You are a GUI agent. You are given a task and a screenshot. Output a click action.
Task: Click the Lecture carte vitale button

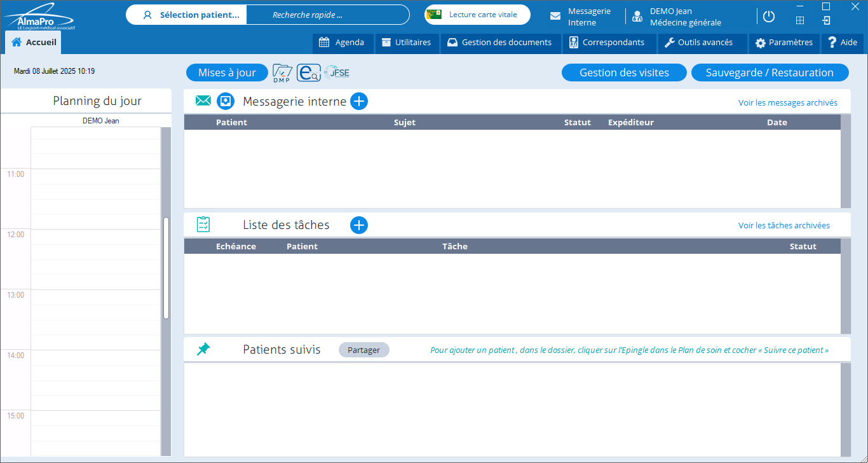point(477,15)
